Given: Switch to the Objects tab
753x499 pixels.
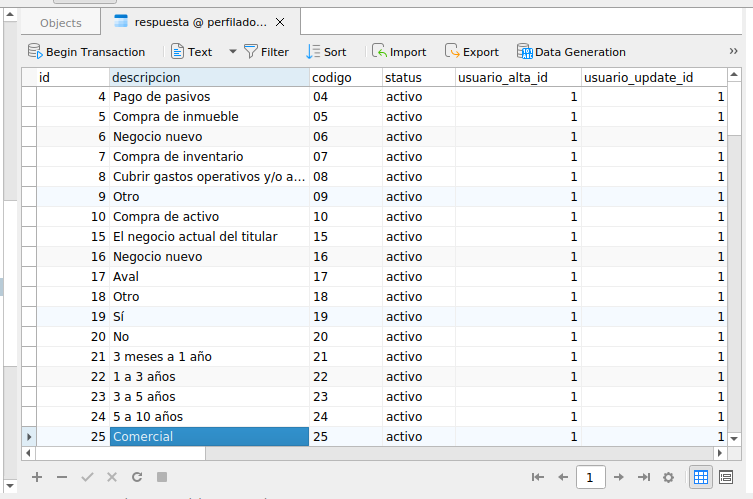Looking at the screenshot, I should (x=61, y=23).
